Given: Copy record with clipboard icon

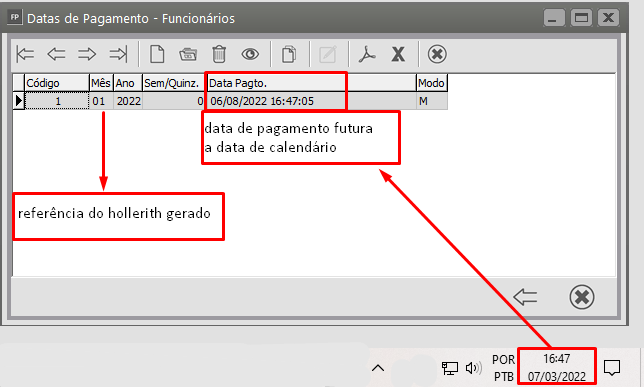Looking at the screenshot, I should (289, 54).
